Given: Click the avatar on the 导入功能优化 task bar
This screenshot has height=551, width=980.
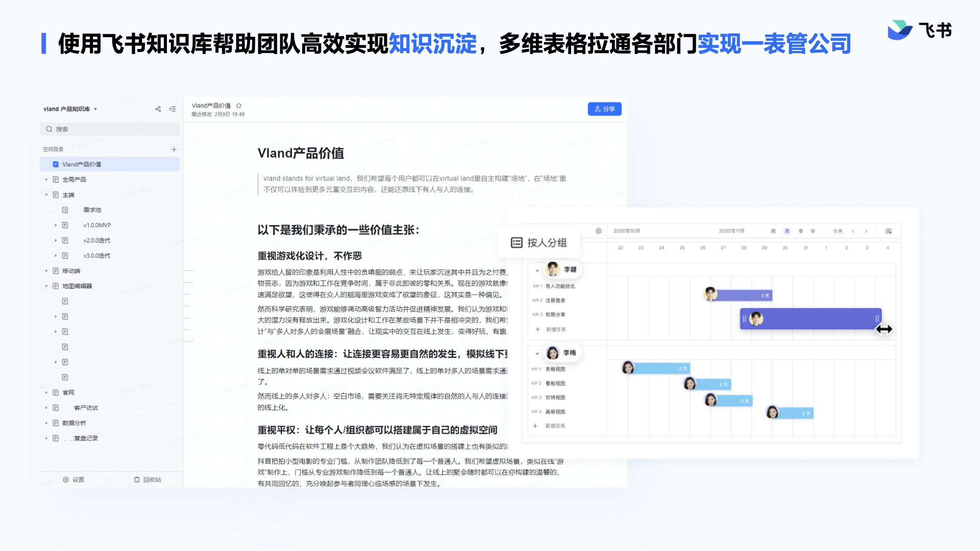Looking at the screenshot, I should [x=710, y=294].
